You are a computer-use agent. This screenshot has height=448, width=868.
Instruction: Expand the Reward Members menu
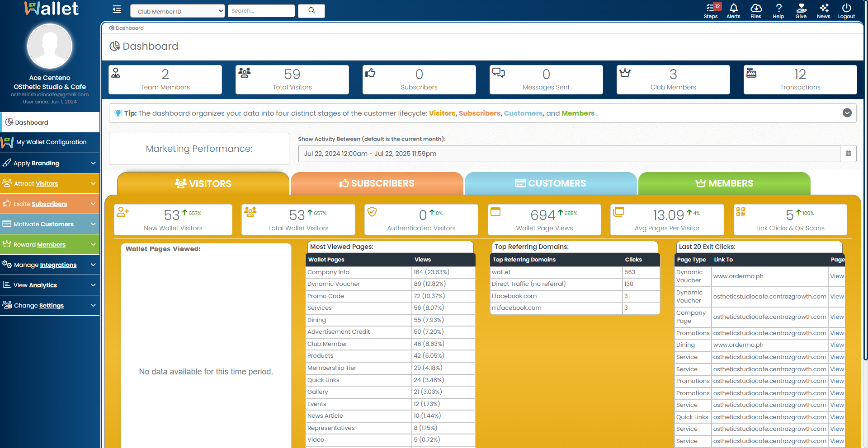(x=50, y=244)
